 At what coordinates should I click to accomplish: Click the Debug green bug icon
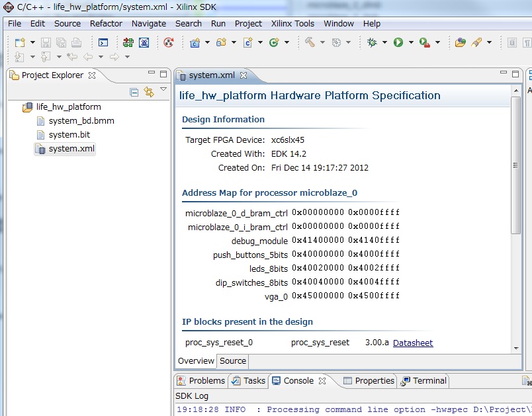point(372,42)
